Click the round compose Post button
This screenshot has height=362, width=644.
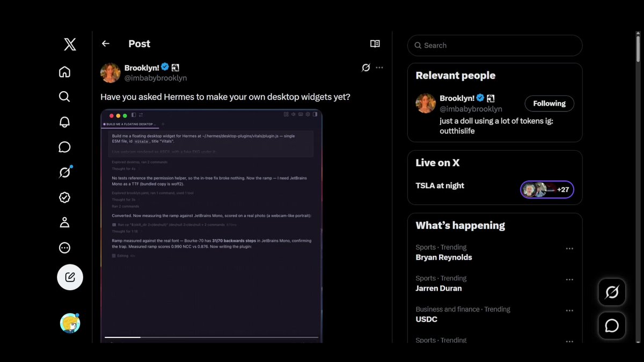tap(70, 277)
